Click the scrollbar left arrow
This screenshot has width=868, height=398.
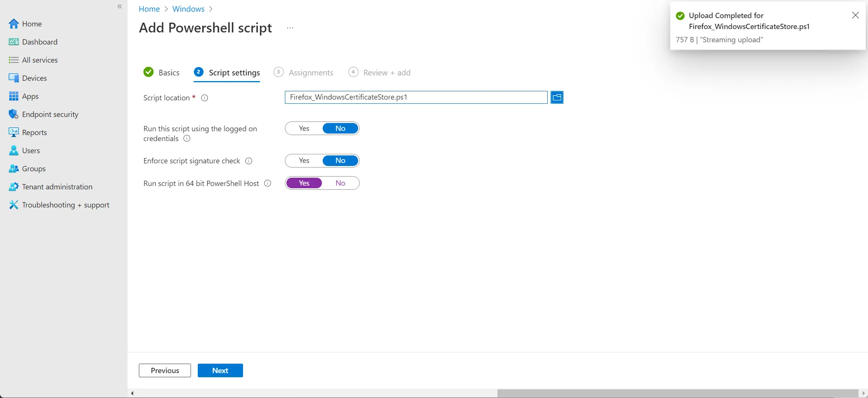click(x=132, y=393)
